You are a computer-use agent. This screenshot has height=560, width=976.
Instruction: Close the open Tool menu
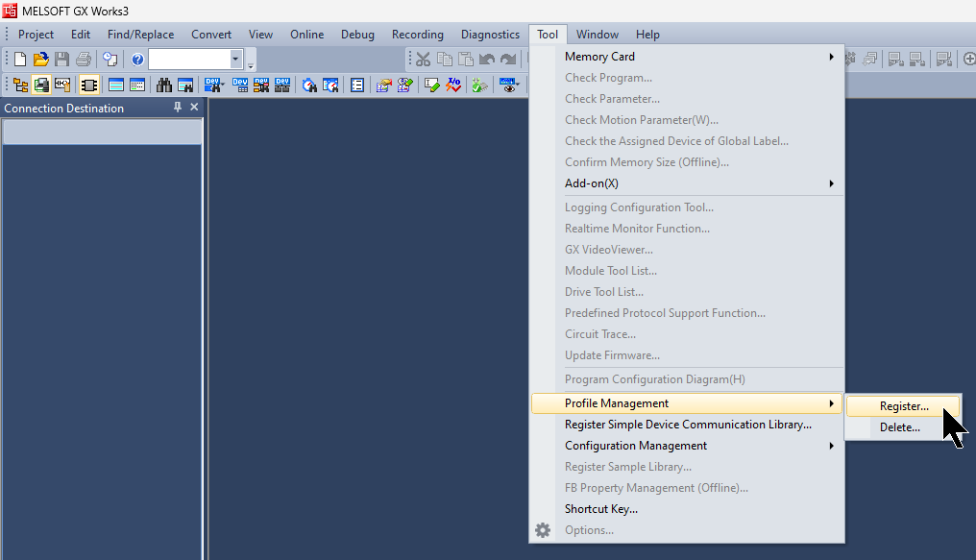coord(548,35)
